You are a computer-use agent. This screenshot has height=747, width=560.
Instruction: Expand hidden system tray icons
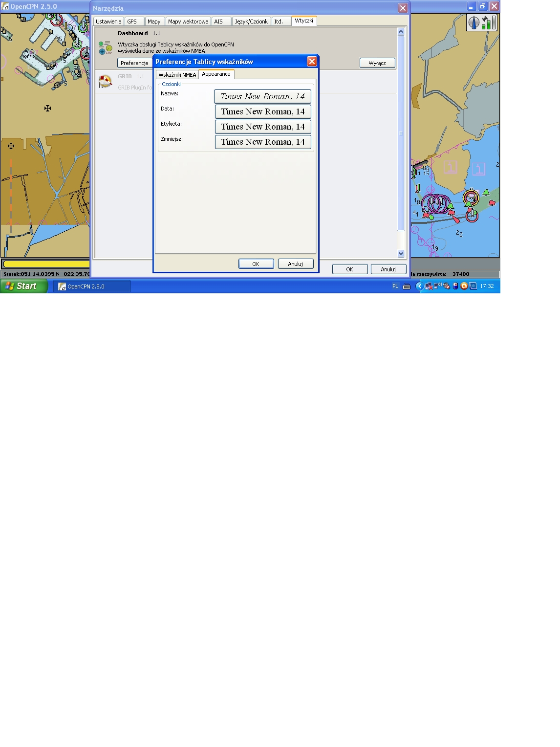tap(419, 286)
